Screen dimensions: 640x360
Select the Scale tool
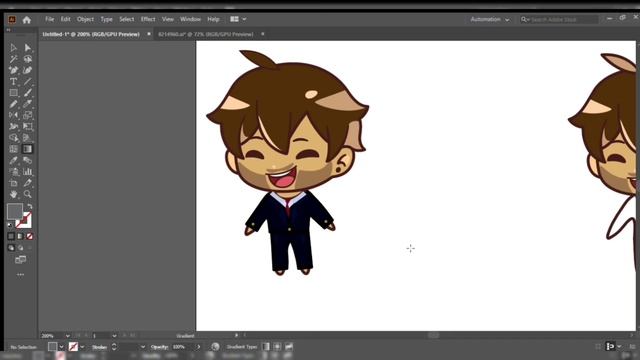click(27, 115)
